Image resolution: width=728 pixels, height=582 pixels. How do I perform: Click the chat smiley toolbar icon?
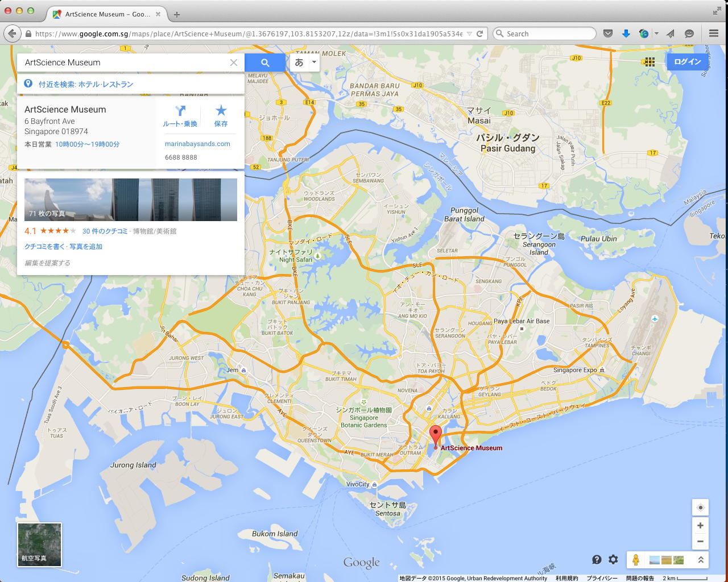coord(689,34)
